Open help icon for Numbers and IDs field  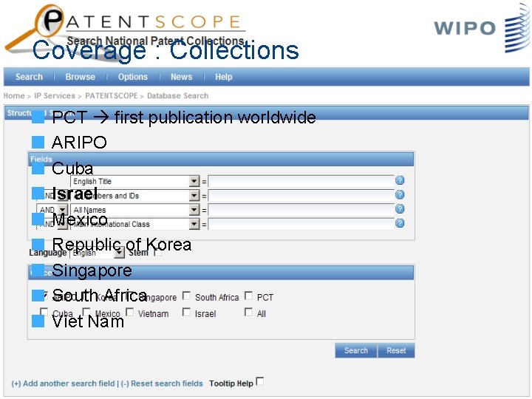point(400,195)
